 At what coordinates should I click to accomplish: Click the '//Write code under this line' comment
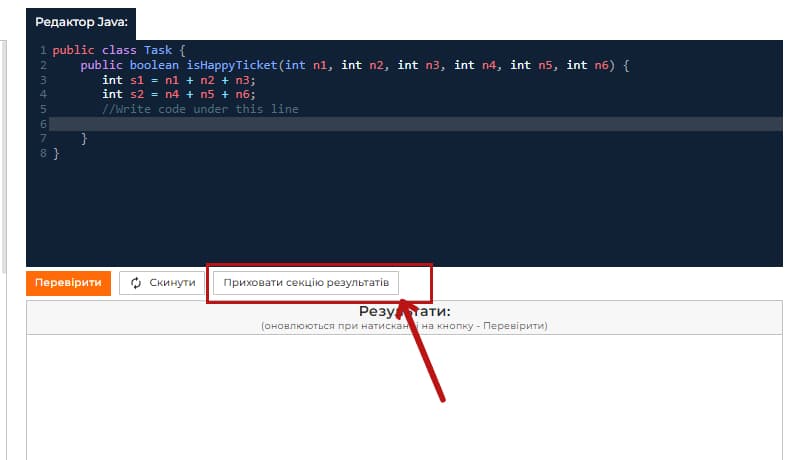pos(200,109)
